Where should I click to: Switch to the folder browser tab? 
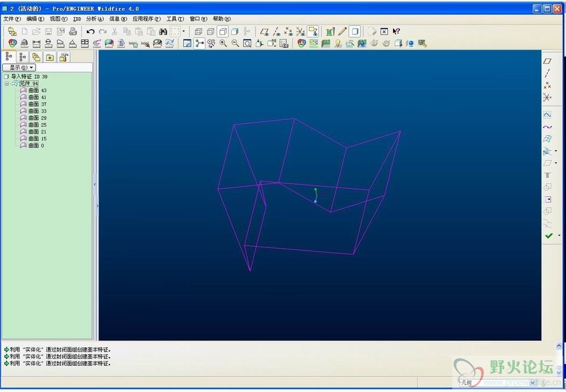pos(36,57)
